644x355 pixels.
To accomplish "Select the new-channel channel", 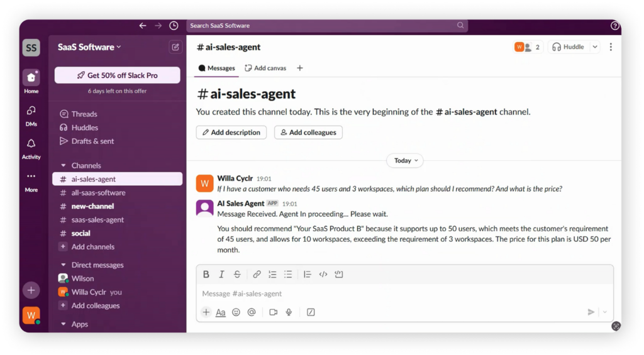I will tap(118, 206).
